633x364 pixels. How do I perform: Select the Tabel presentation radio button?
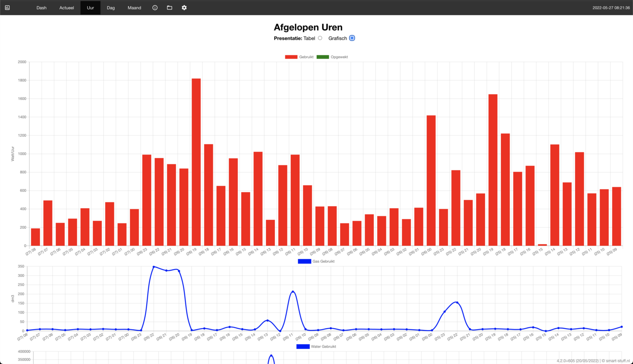pyautogui.click(x=320, y=38)
